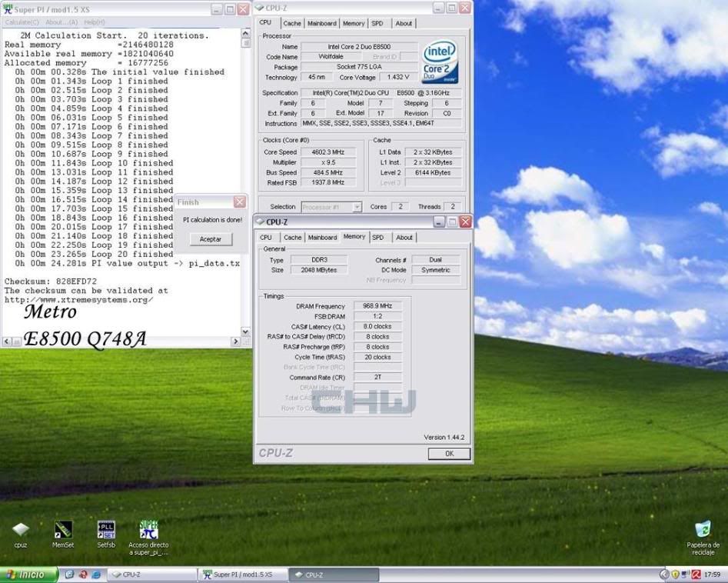Click the memory Type DDR3 field
Viewport: 728px width, 583px height.
click(x=319, y=260)
